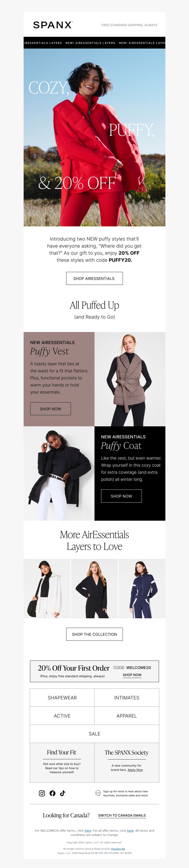The height and width of the screenshot is (868, 189).
Task: Open the SPANX Instagram icon
Action: tap(42, 793)
